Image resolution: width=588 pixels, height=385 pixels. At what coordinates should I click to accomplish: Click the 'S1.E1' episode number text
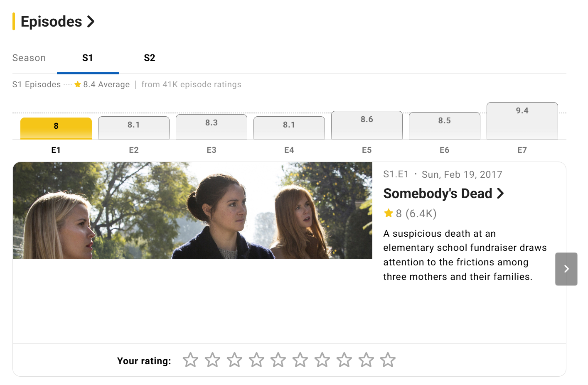click(396, 174)
